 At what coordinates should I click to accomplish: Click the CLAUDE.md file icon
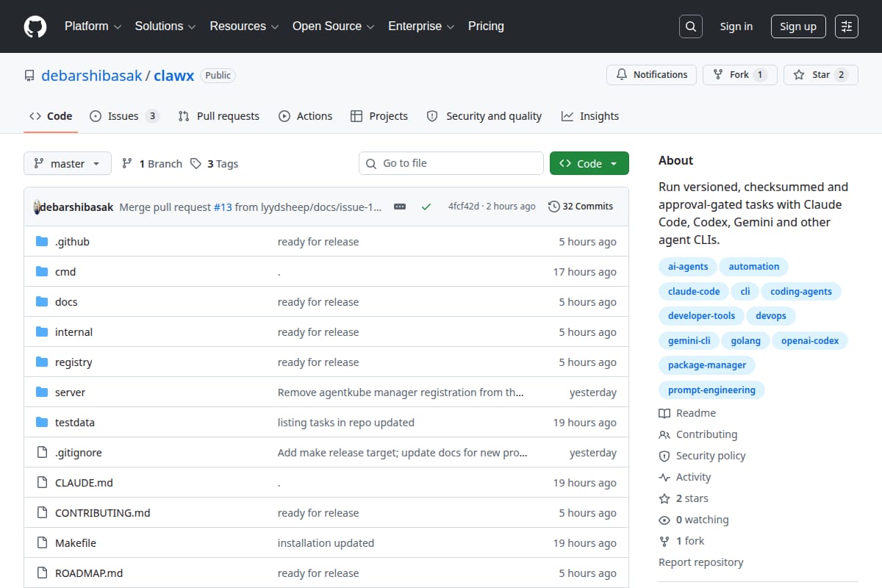[x=42, y=483]
